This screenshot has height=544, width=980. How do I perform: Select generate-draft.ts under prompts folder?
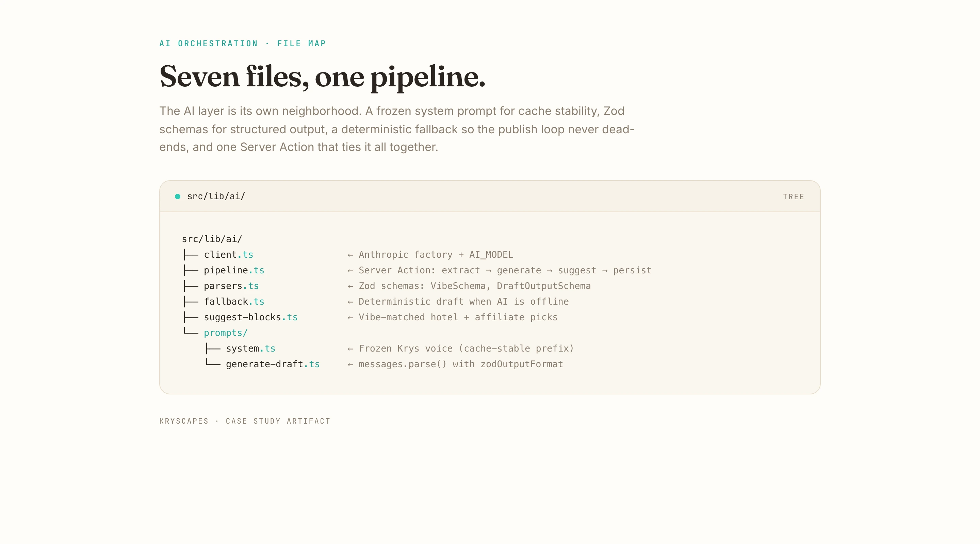click(272, 364)
